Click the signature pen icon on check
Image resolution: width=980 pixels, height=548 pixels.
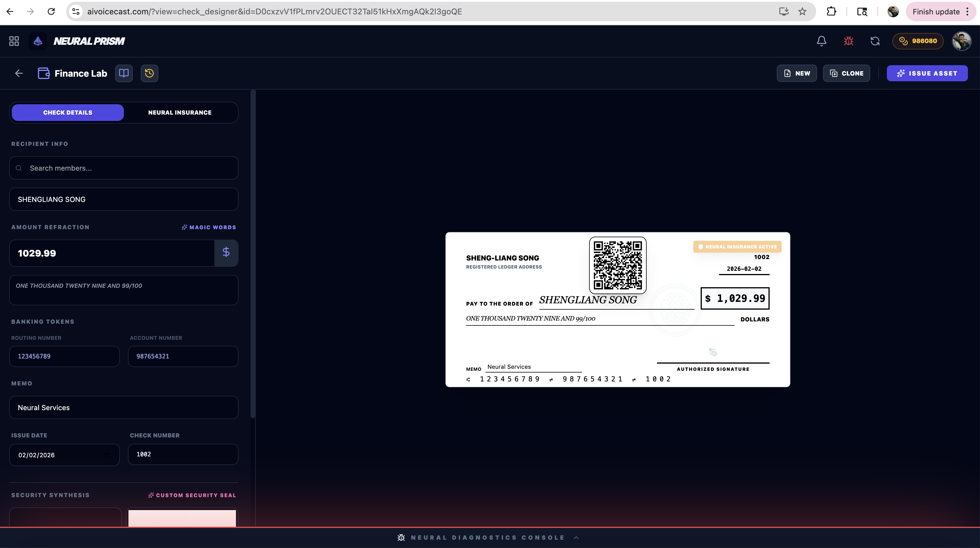[x=713, y=352]
